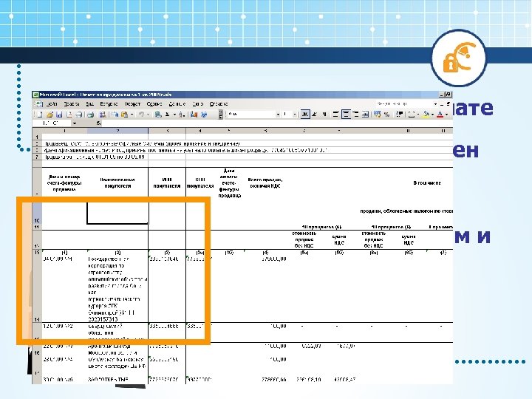Click the Undo arrow icon
This screenshot has width=532, height=399.
(141, 115)
